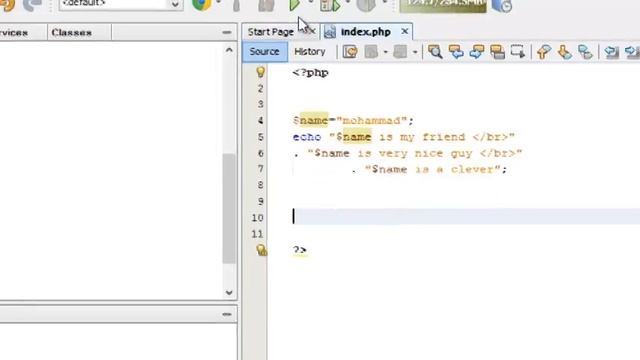Click Find Next Occurrence icon
640x360 pixels.
[477, 52]
